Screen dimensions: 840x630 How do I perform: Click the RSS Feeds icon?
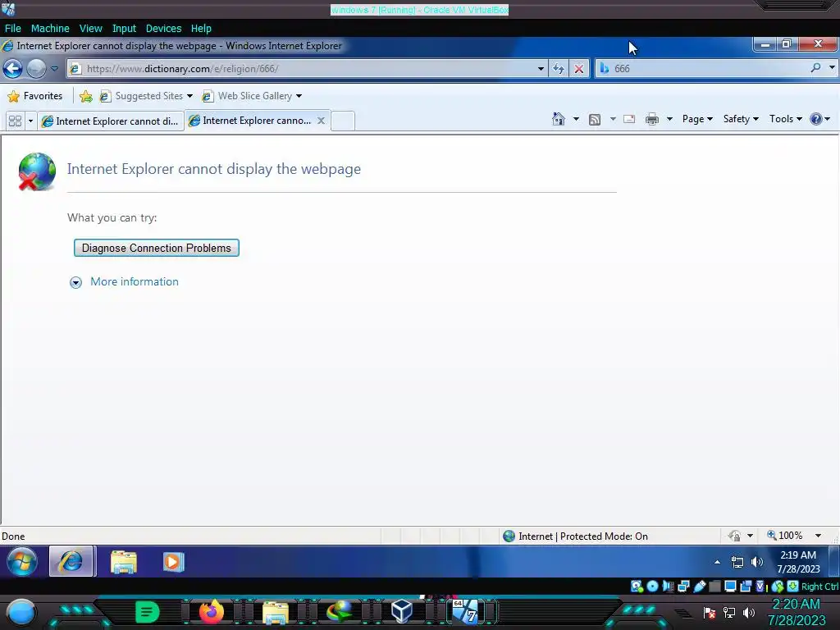(594, 120)
